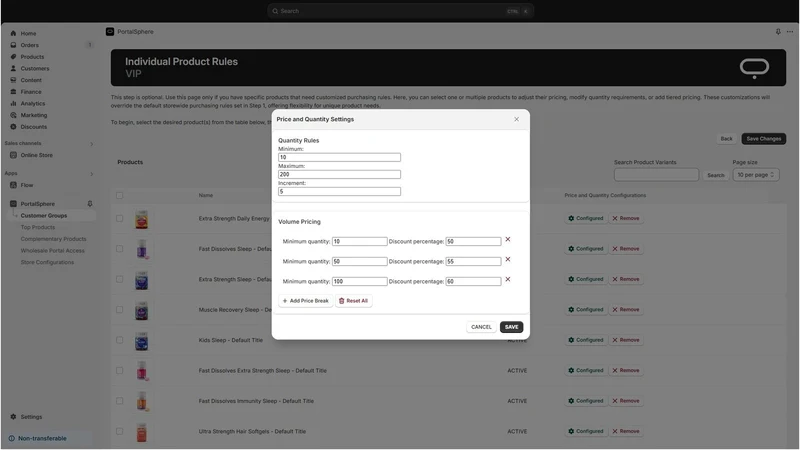Open Customer Groups in the sidebar
The width and height of the screenshot is (800, 450).
point(44,215)
